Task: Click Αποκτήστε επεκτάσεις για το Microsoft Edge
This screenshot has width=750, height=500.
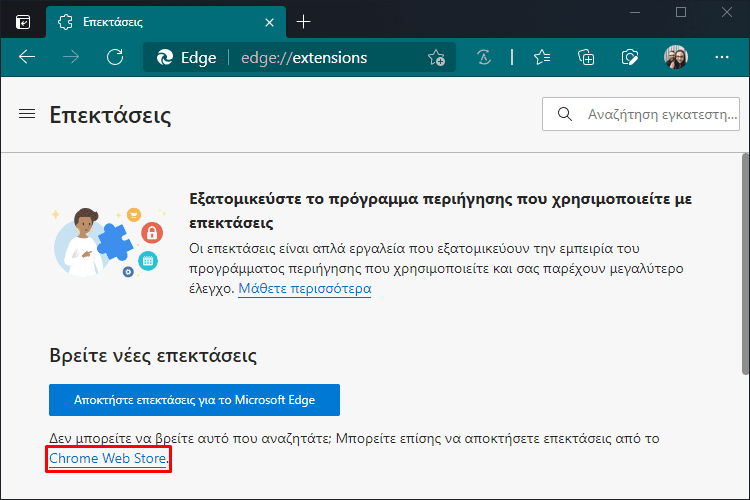Action: tap(194, 400)
